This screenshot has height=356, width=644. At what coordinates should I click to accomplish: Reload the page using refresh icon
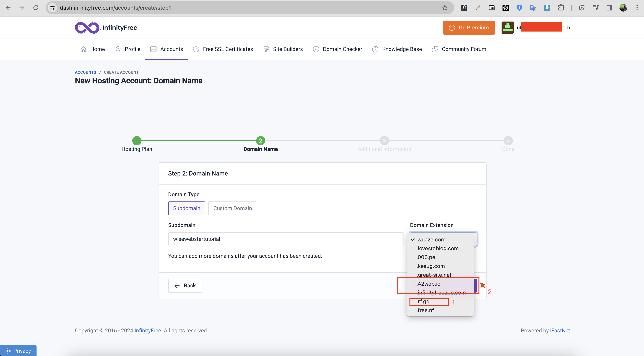point(36,8)
